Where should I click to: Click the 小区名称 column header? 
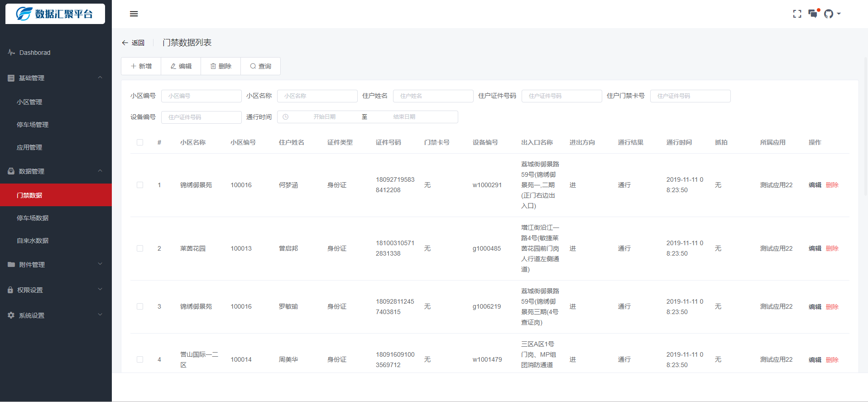point(193,142)
